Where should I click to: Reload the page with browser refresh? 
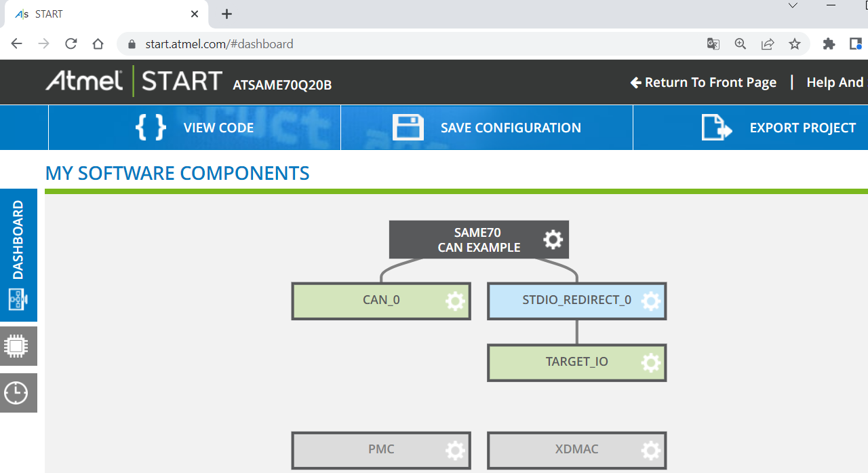(71, 44)
